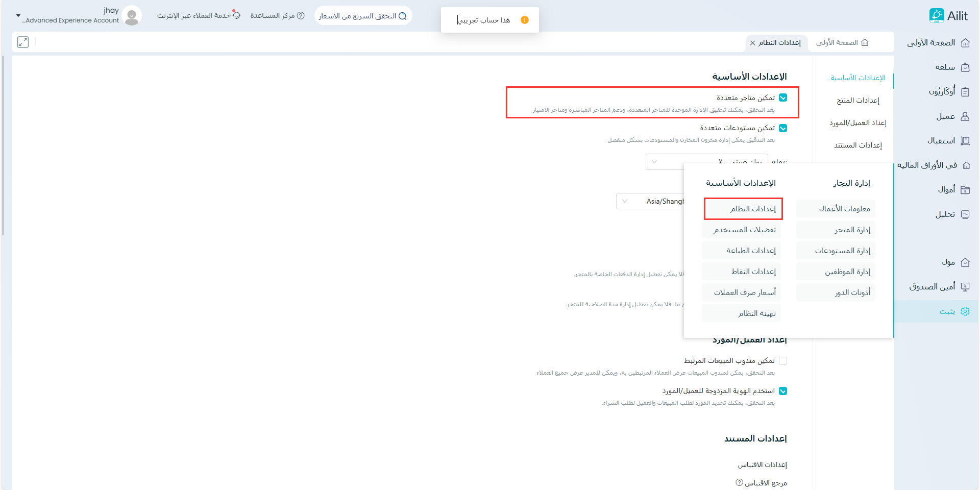Click the أمين الصندوق cashier icon
This screenshot has height=490, width=980.
(965, 287)
